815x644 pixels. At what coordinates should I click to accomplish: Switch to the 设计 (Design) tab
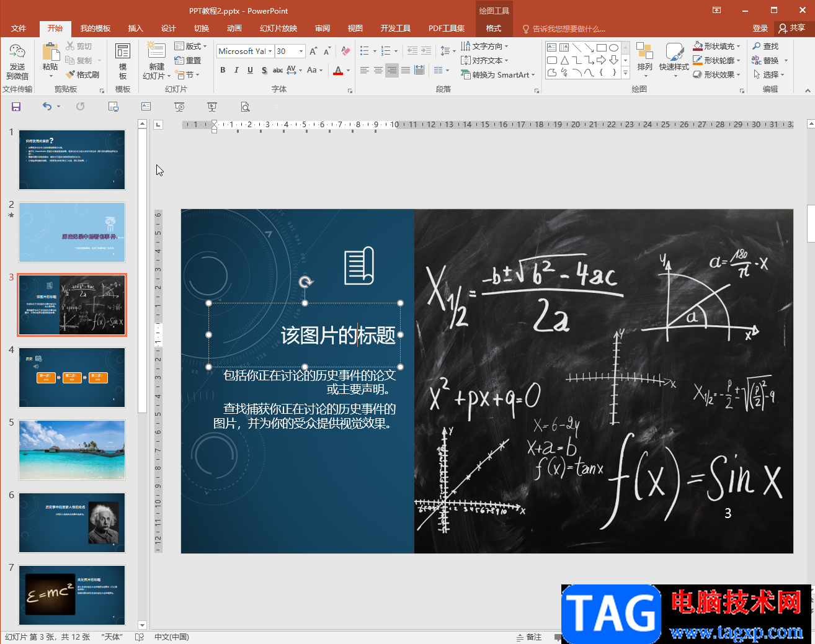tap(168, 28)
